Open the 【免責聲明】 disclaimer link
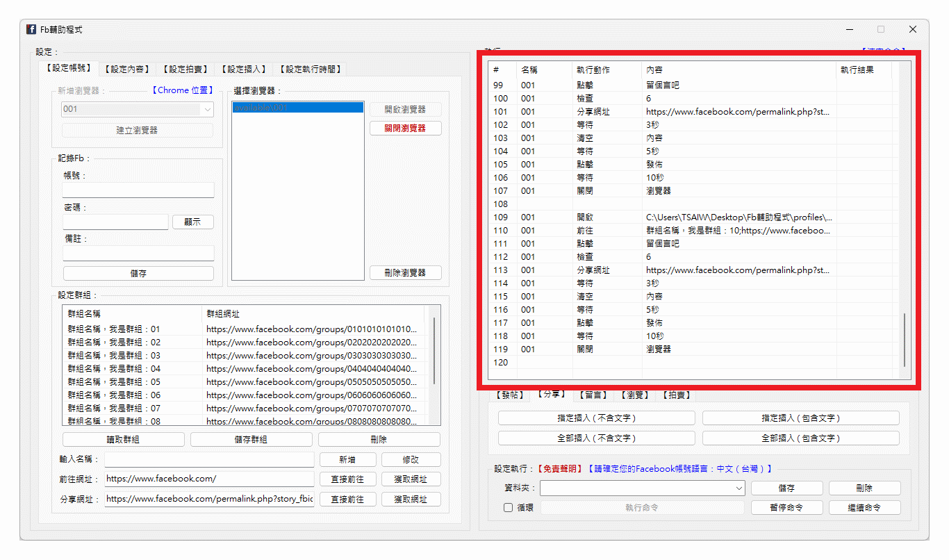The image size is (949, 560). pyautogui.click(x=560, y=469)
